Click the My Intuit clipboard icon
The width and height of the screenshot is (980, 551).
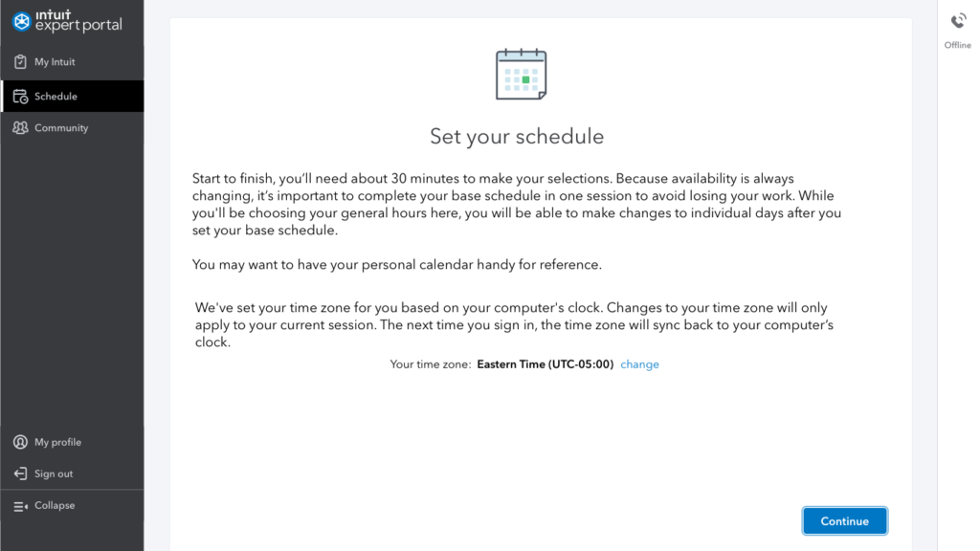pos(20,62)
